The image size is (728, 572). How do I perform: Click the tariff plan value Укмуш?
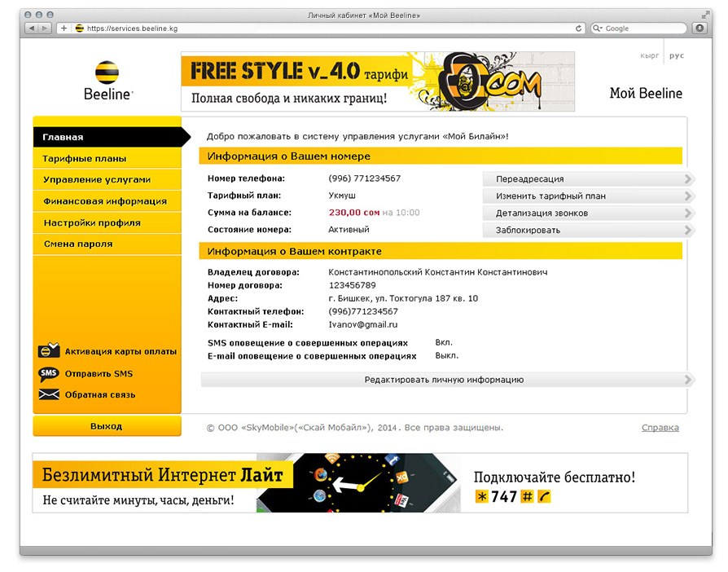tap(342, 196)
